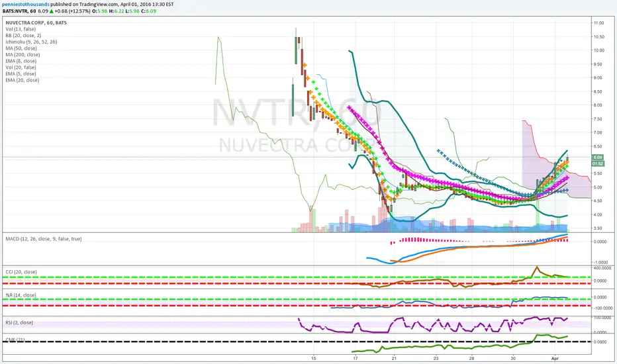Click the 4.00 price axis label
Viewport: 617px width, 364px height.
click(598, 215)
